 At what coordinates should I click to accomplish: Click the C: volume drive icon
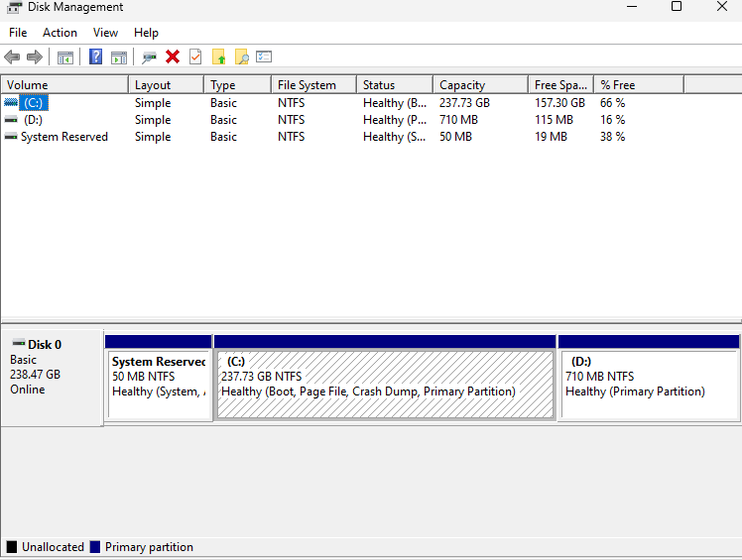click(x=11, y=102)
